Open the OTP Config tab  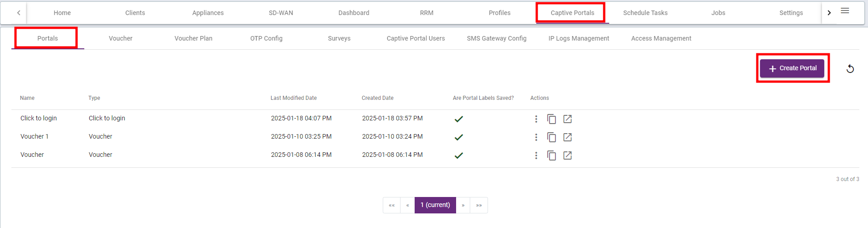[x=266, y=38]
